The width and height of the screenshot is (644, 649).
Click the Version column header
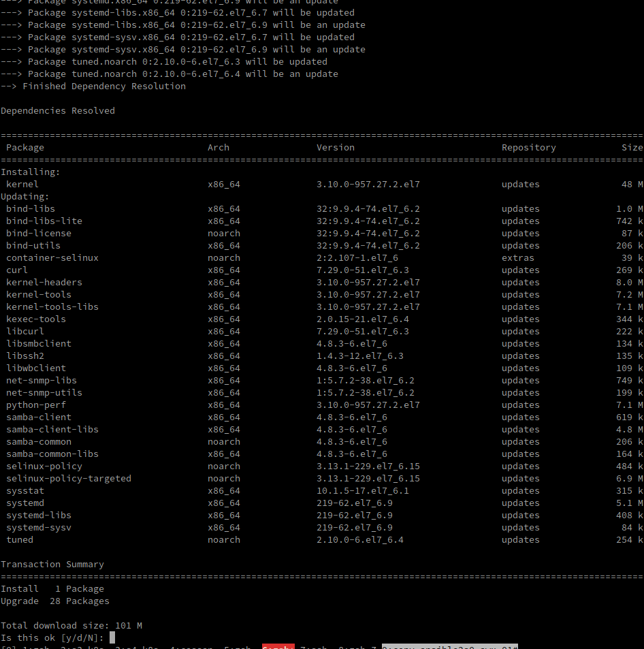pyautogui.click(x=336, y=148)
